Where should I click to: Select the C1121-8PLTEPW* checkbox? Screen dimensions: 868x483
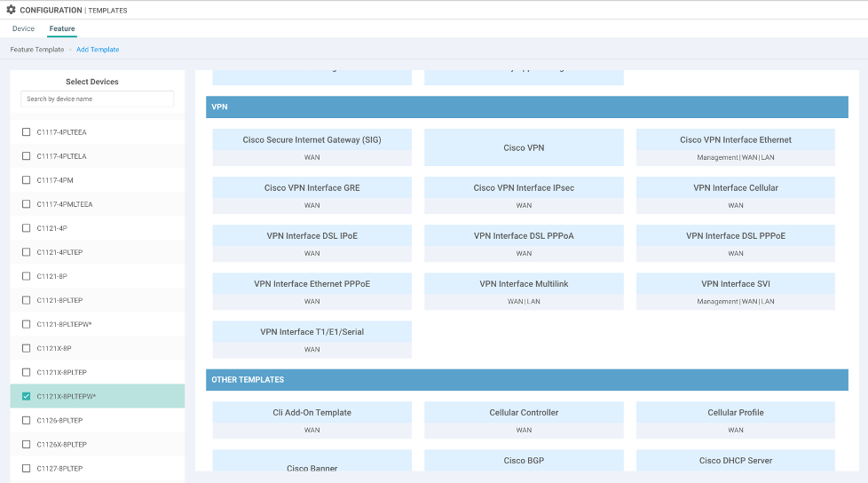(x=26, y=324)
